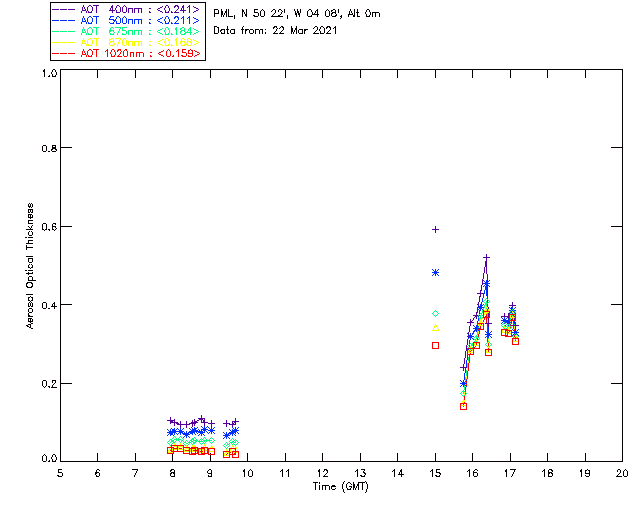This screenshot has width=640, height=512.
Task: Click the lowest red square near 15.8h
Action: (x=463, y=406)
